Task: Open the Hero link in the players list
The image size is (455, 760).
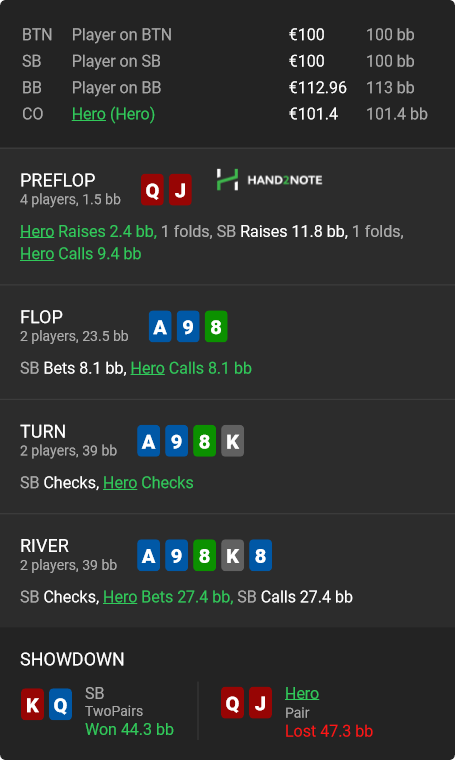Action: click(89, 114)
